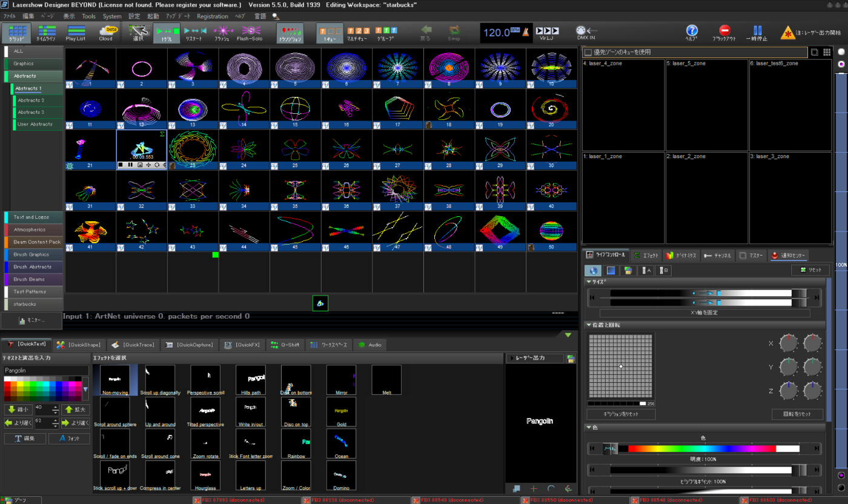Open the System menu

(x=111, y=16)
